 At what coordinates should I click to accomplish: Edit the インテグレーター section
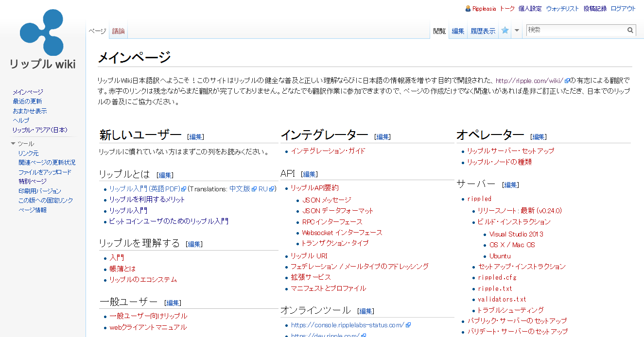coord(383,137)
